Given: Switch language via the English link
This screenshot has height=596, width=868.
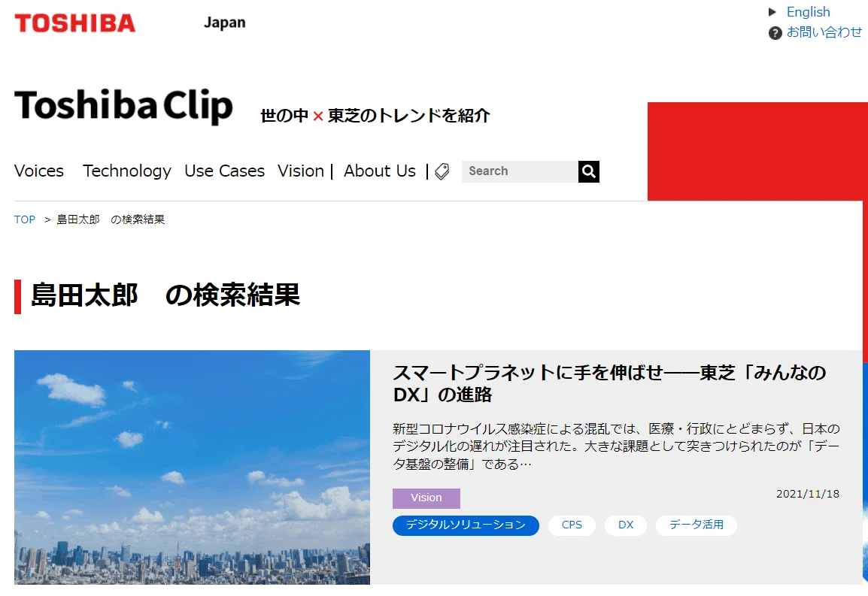Looking at the screenshot, I should [x=808, y=12].
